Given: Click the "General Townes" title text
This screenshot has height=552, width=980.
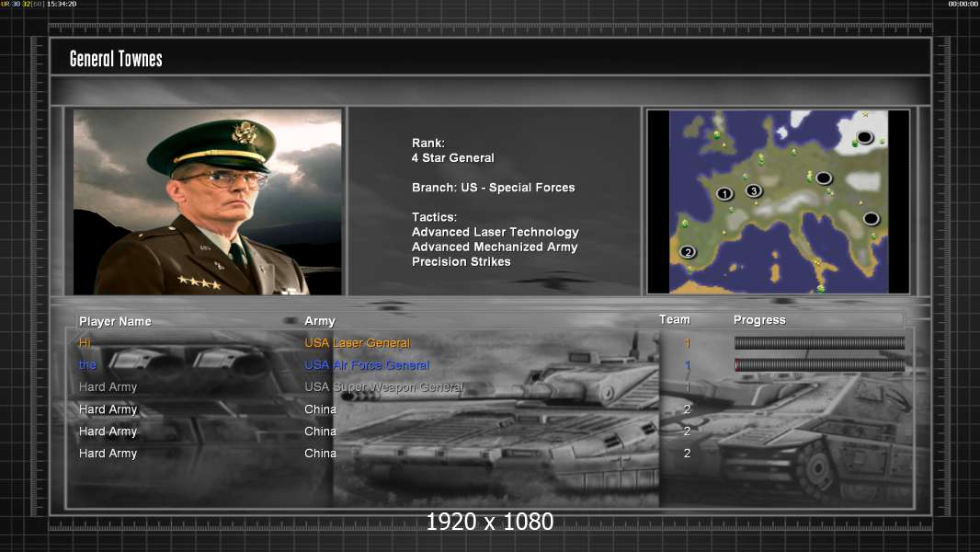Looking at the screenshot, I should coord(116,59).
